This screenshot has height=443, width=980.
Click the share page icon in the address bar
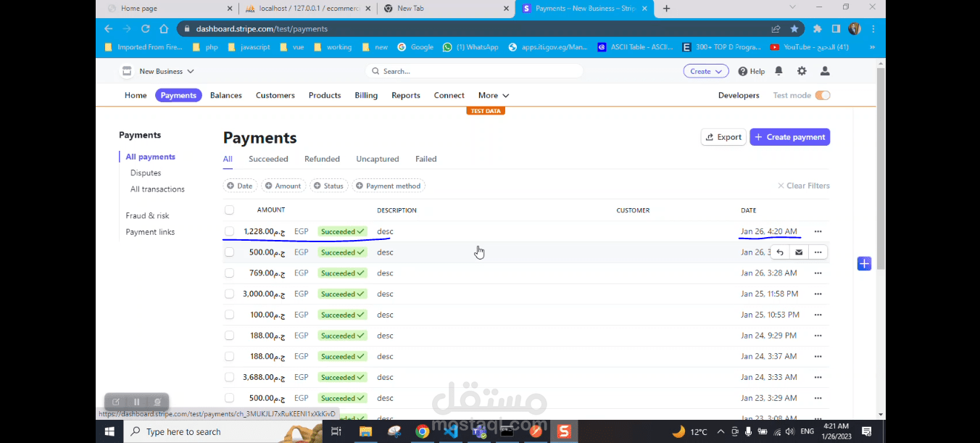(x=776, y=29)
